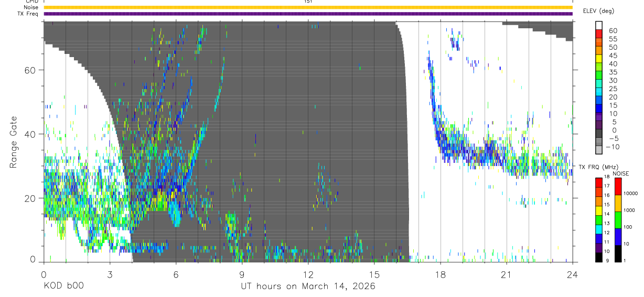The width and height of the screenshot is (644, 297).
Task: Click the "45" value on the ELEV scale
Action: coord(613,56)
